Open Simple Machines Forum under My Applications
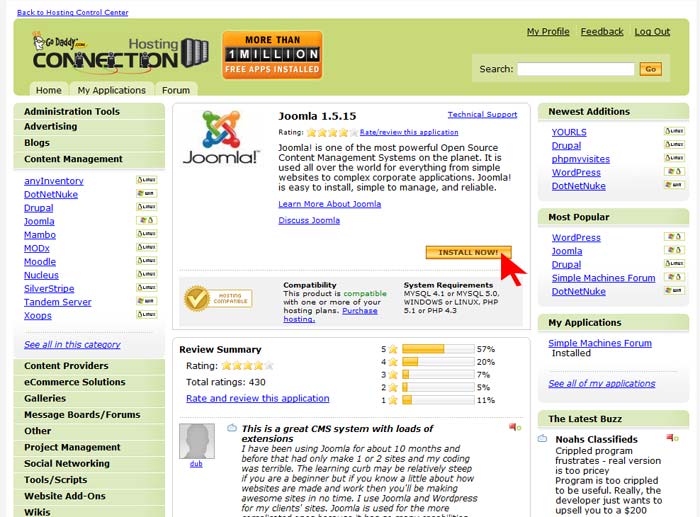The image size is (700, 517). click(600, 343)
